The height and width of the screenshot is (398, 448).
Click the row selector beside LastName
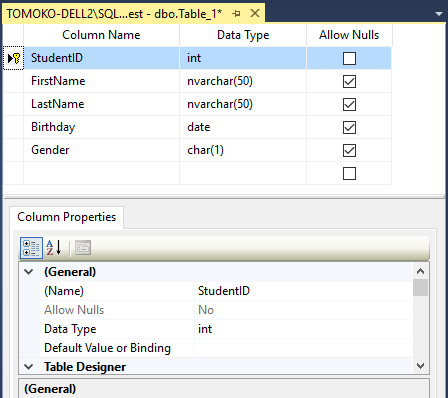(x=13, y=104)
